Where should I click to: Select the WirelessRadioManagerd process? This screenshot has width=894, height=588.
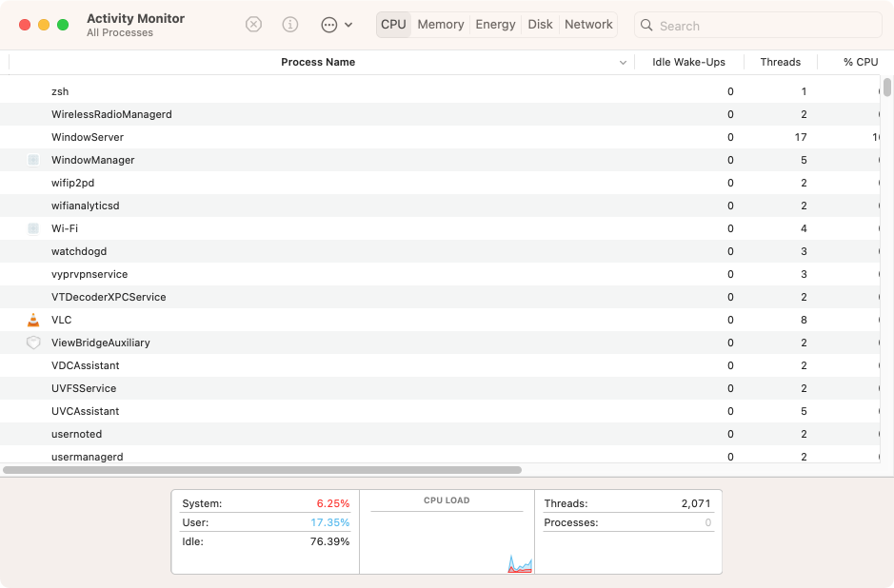click(111, 114)
